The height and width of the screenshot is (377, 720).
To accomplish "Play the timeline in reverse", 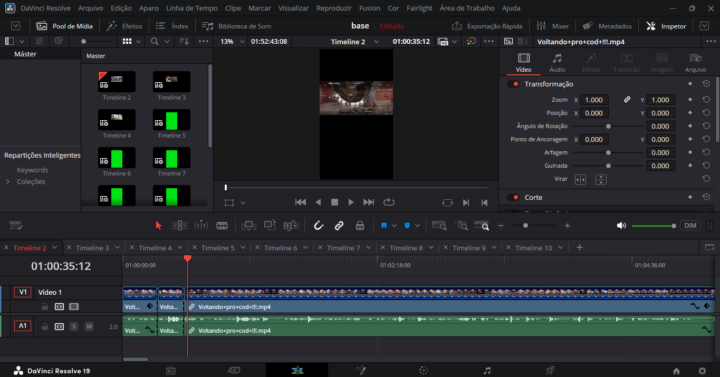I will 318,202.
